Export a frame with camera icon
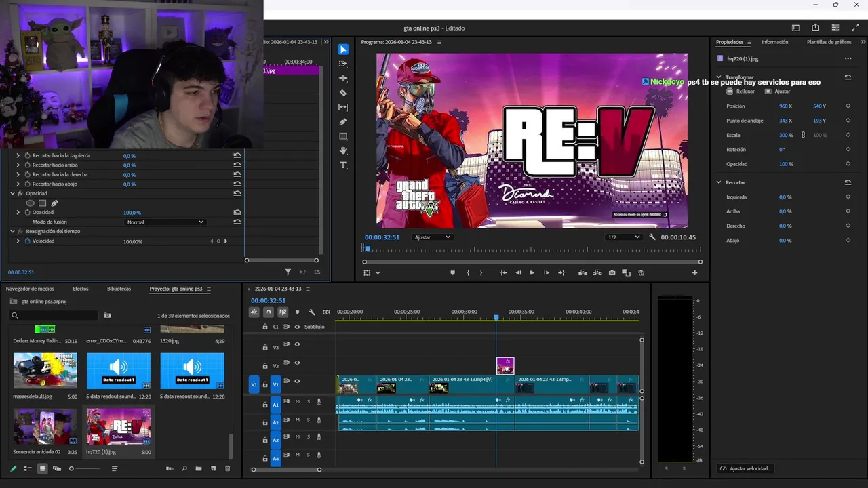 (612, 272)
